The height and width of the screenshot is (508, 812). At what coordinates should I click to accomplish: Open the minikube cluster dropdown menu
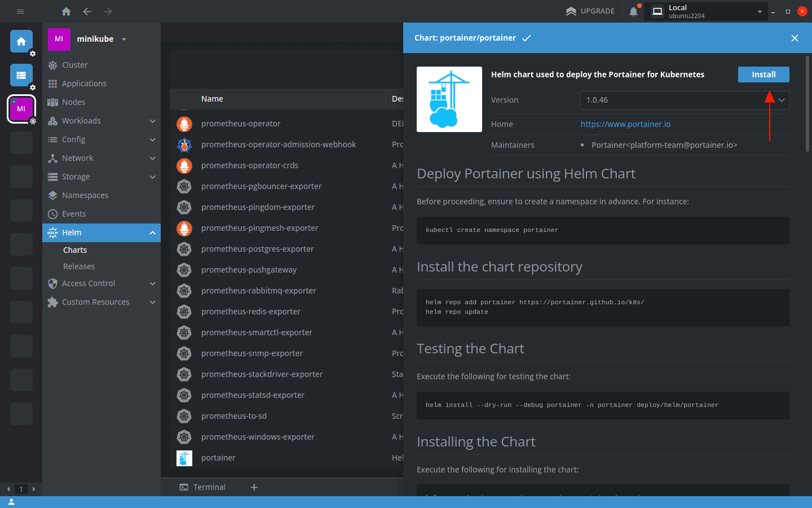124,39
